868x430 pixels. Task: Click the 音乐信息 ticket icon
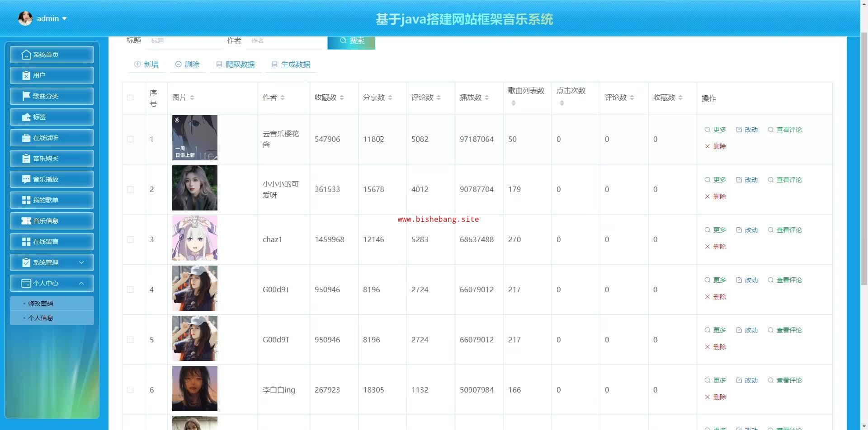26,221
